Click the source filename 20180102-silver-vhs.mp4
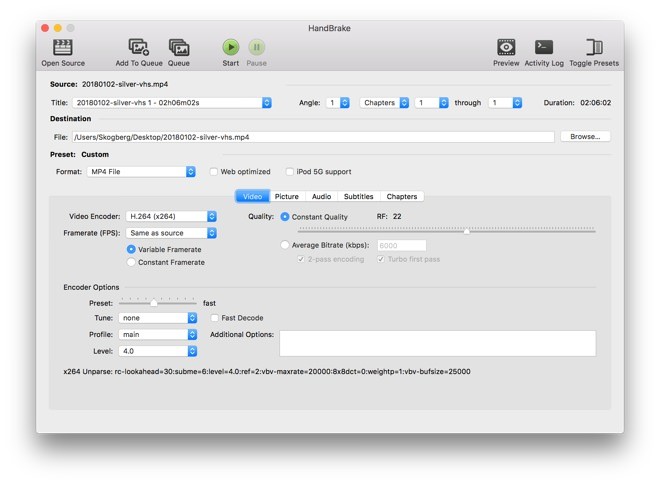This screenshot has width=660, height=485. click(x=125, y=84)
